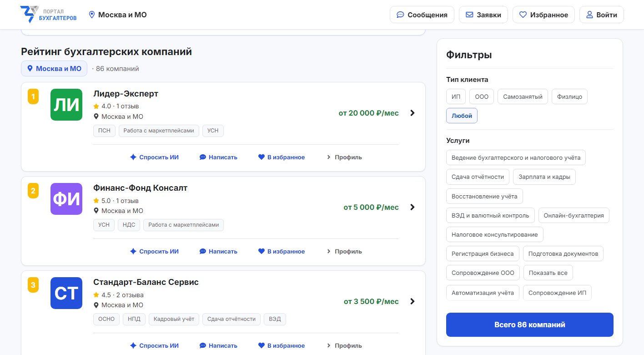The width and height of the screenshot is (644, 355).
Task: Click the ВЭД tag on Стандарт-Баланс Сервис
Action: (x=275, y=319)
